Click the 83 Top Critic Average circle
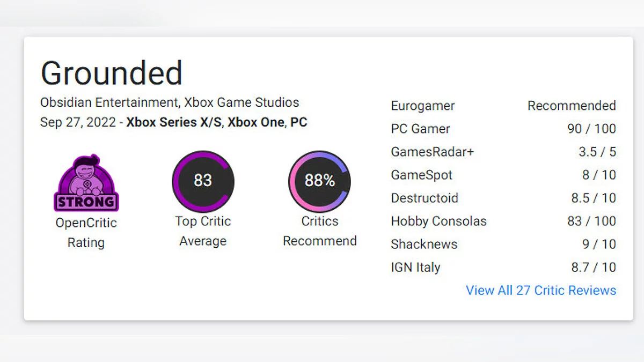The width and height of the screenshot is (644, 362). tap(203, 181)
